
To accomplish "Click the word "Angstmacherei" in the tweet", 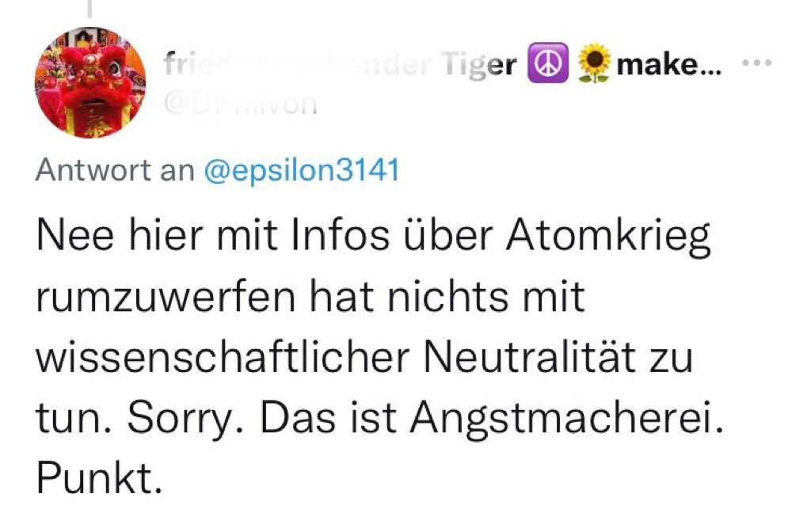I will tap(569, 417).
